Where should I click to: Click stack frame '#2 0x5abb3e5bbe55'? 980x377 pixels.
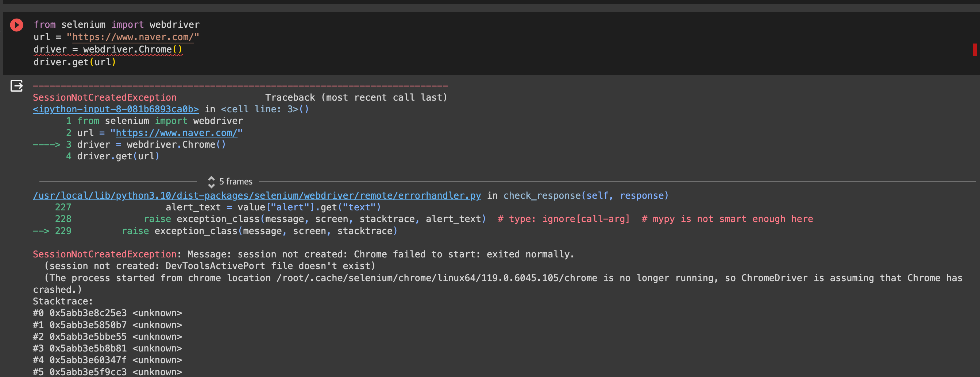pos(80,337)
